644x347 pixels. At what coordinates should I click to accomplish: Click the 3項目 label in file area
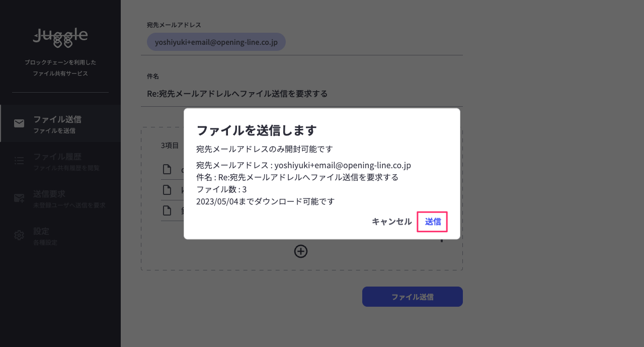170,146
